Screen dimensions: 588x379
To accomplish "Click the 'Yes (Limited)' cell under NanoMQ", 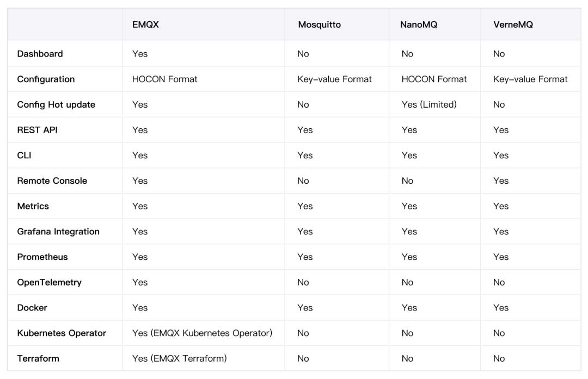I will tap(429, 104).
